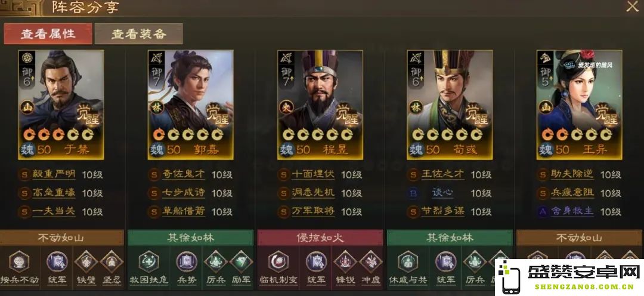The image size is (644, 296).
Task: Switch to the 查看属性 tab
Action: tap(48, 33)
